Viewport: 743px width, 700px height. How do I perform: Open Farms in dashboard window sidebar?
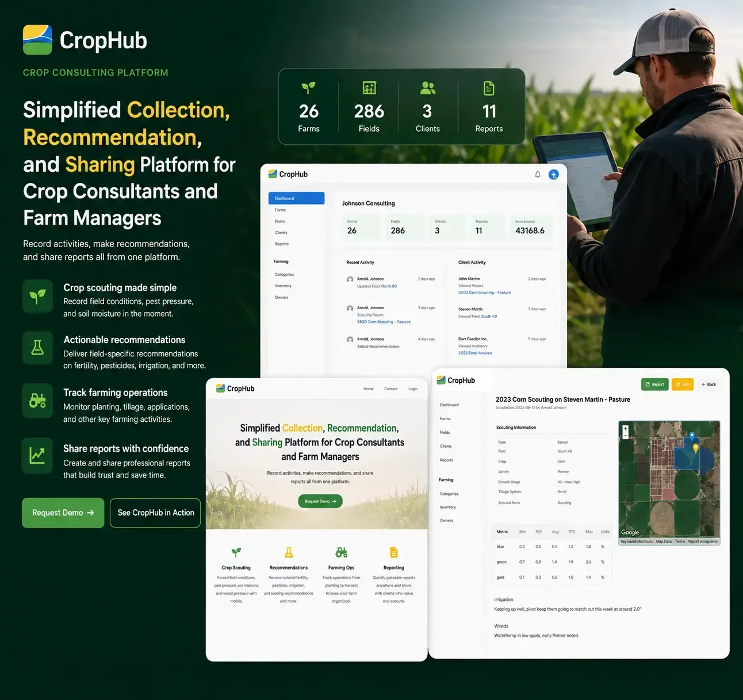[280, 210]
